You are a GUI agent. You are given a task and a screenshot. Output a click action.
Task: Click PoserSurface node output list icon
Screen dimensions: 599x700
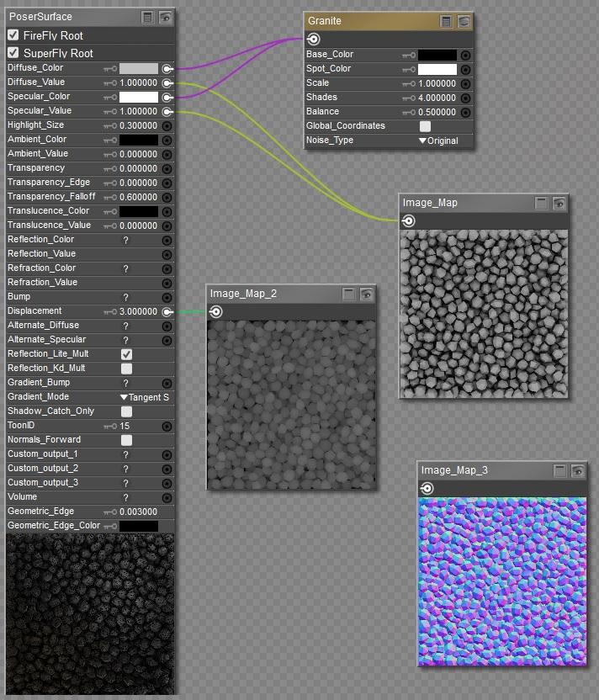point(148,18)
